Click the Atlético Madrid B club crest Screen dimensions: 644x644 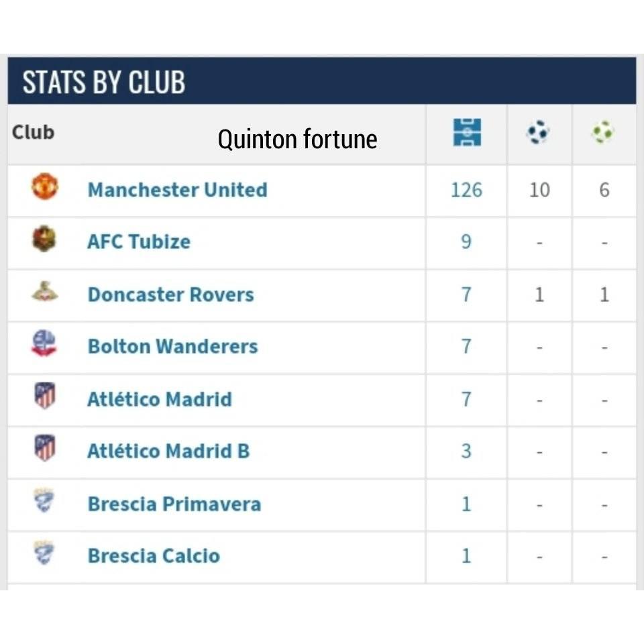45,447
